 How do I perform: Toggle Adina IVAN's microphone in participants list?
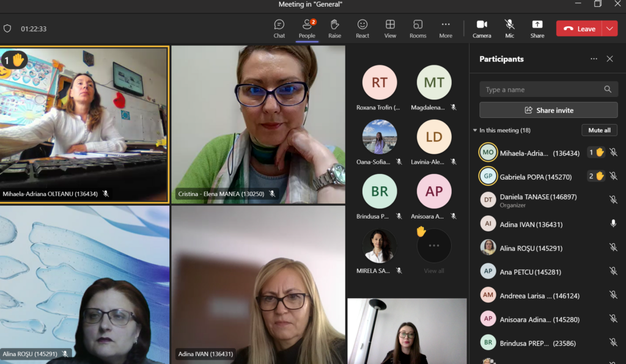(x=613, y=224)
